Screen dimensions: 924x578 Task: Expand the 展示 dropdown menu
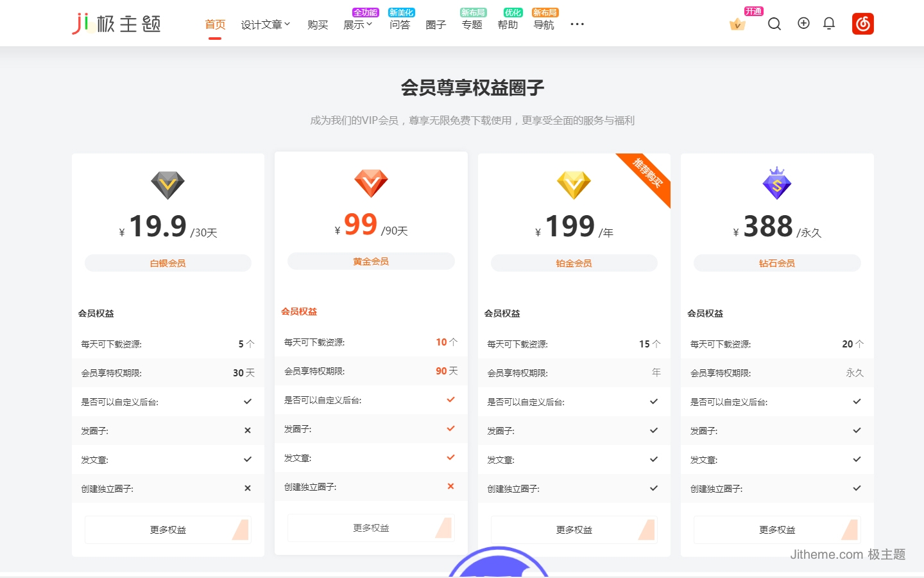(358, 24)
